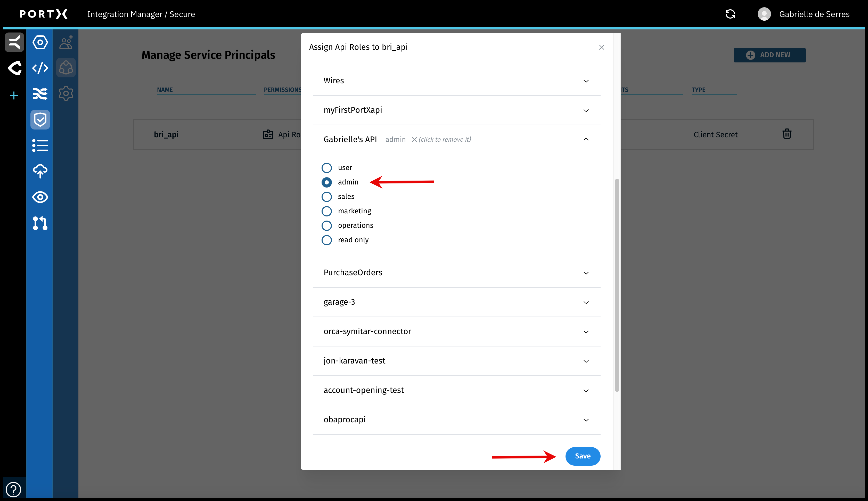Choose the operations role for Gabrielle's API
The height and width of the screenshot is (501, 868).
click(x=327, y=225)
